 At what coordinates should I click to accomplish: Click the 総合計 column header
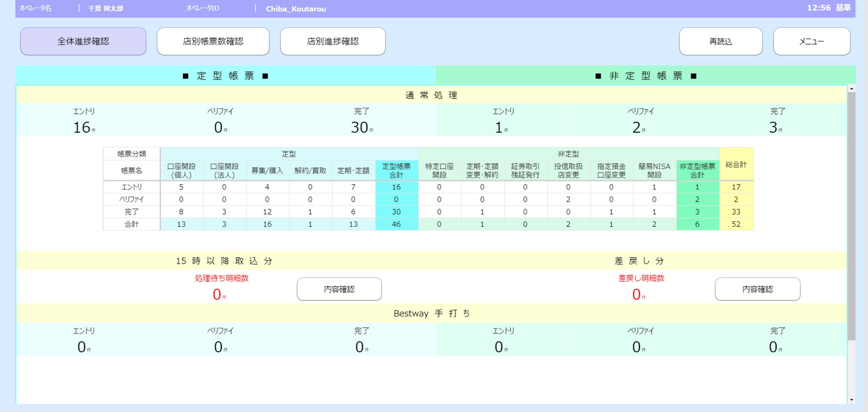click(x=737, y=164)
